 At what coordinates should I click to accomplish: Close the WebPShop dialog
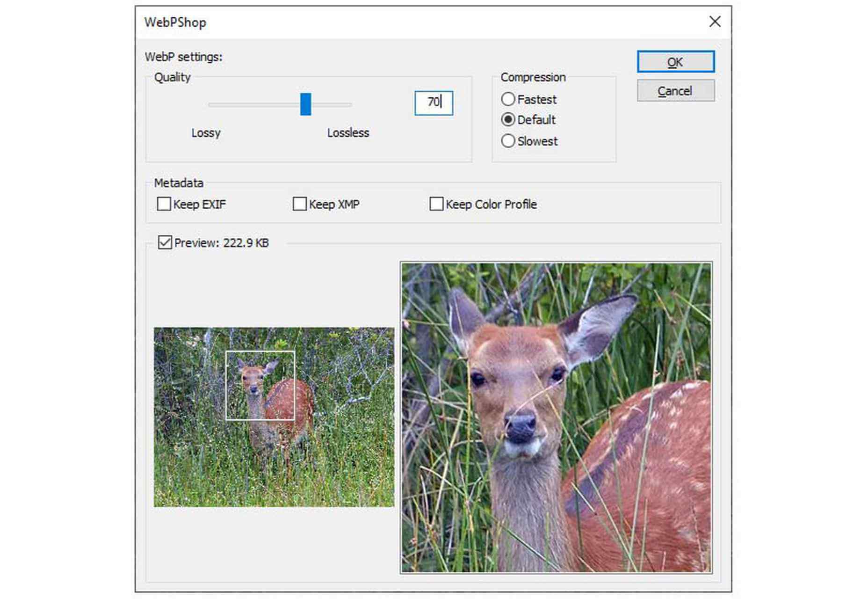[714, 22]
